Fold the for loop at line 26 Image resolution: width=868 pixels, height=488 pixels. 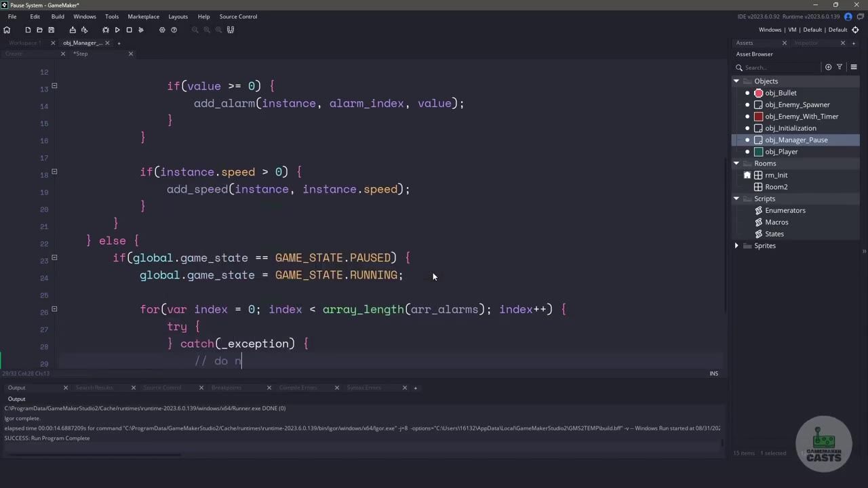click(54, 309)
